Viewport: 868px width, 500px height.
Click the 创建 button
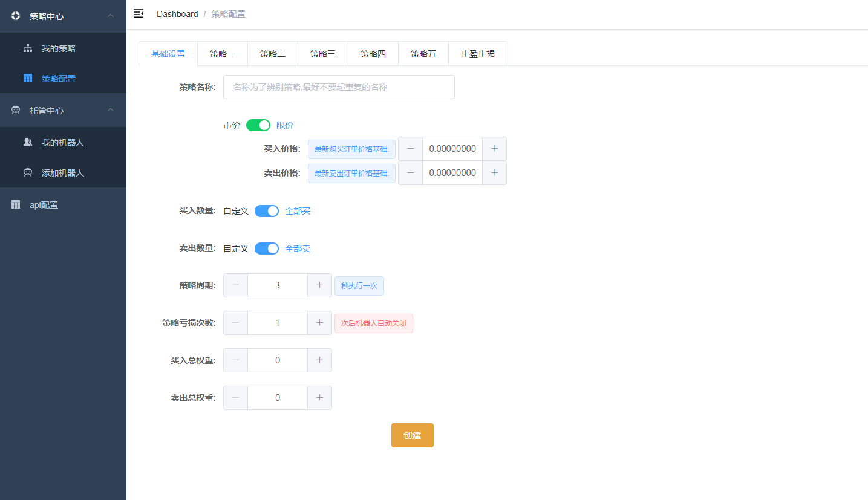click(413, 435)
